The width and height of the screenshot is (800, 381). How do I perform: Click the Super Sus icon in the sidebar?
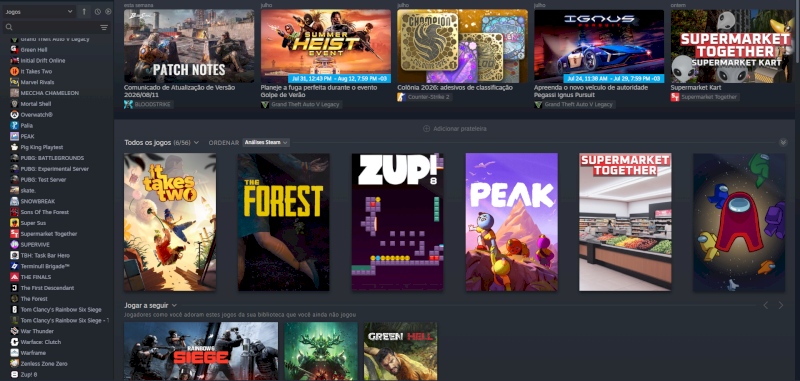[14, 223]
